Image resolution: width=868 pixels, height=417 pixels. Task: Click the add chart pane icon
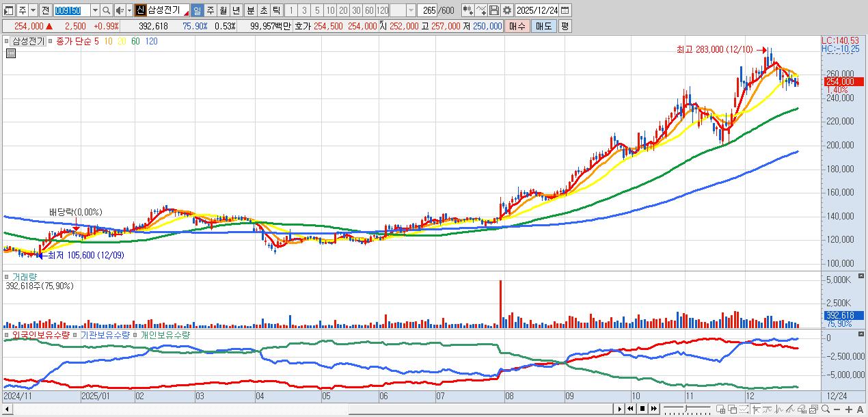721,409
